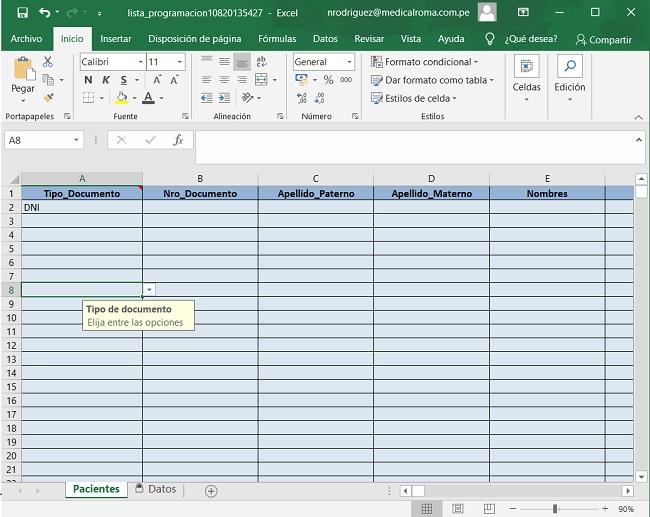
Task: Open the Edición group button
Action: [x=570, y=80]
